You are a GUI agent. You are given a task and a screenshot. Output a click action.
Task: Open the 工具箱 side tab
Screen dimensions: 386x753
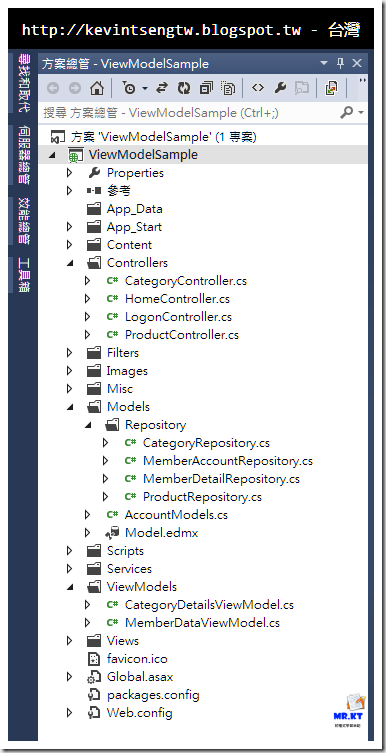click(23, 275)
